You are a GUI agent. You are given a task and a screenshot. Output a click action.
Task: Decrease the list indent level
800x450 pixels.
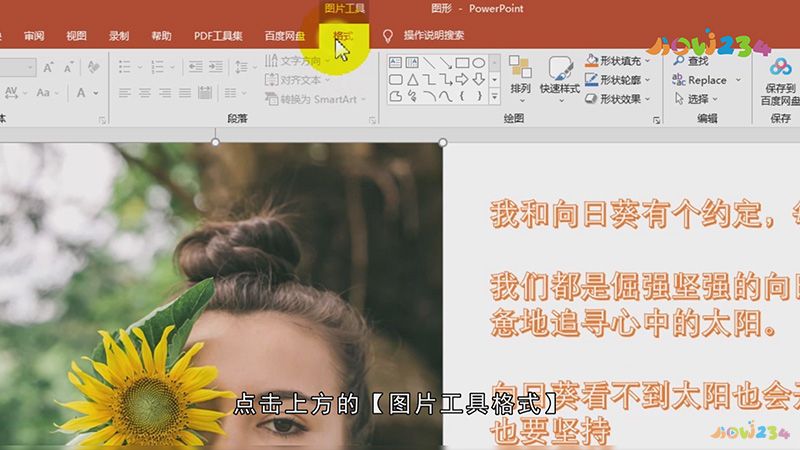tap(195, 67)
